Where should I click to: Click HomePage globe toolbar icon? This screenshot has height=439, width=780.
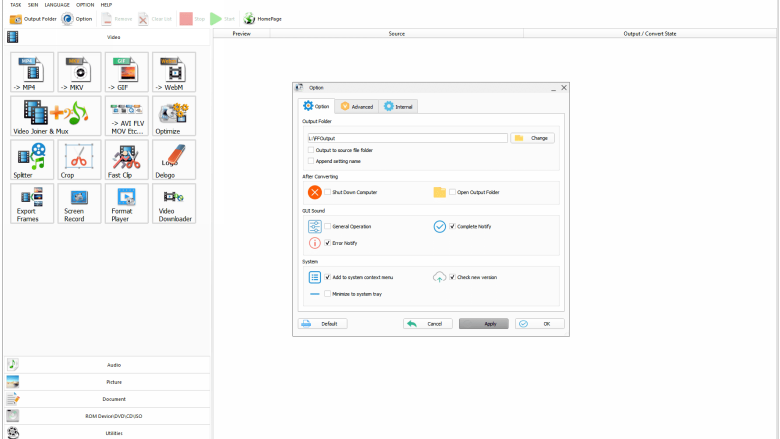[x=249, y=19]
